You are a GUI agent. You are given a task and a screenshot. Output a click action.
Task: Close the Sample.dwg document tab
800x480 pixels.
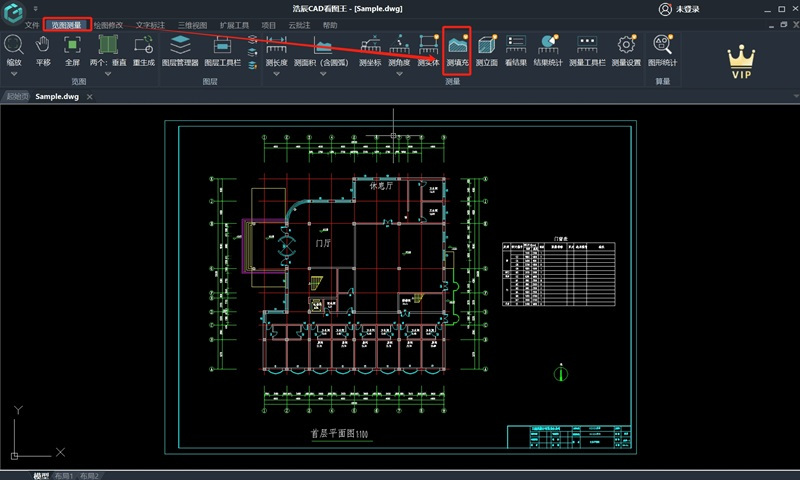(89, 96)
